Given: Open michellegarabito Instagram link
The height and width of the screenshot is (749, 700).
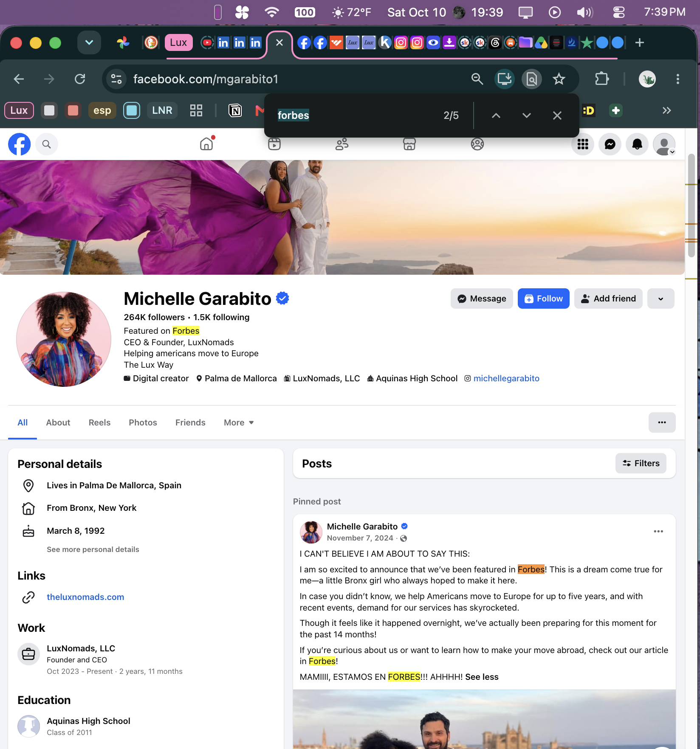Looking at the screenshot, I should click(x=506, y=378).
